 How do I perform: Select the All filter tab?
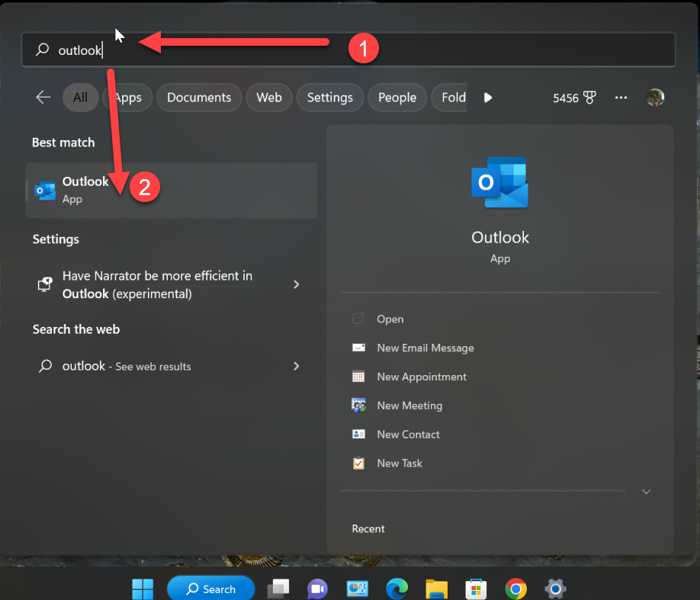[x=80, y=98]
